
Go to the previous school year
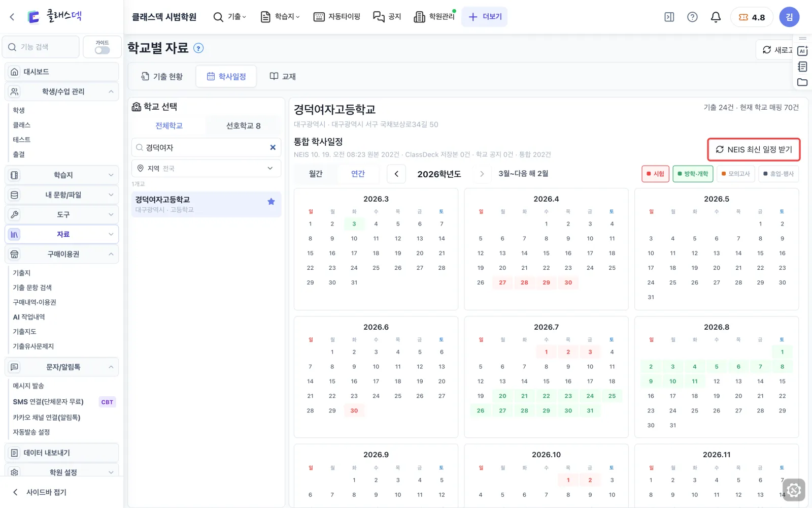[396, 174]
